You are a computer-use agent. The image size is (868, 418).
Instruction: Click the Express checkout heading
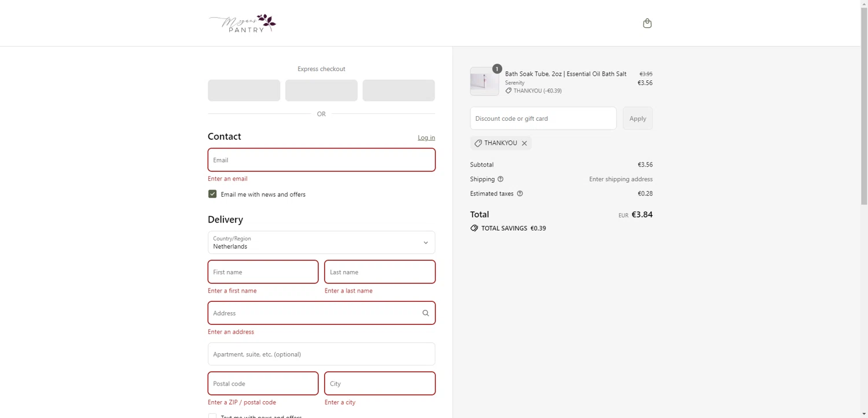coord(321,69)
